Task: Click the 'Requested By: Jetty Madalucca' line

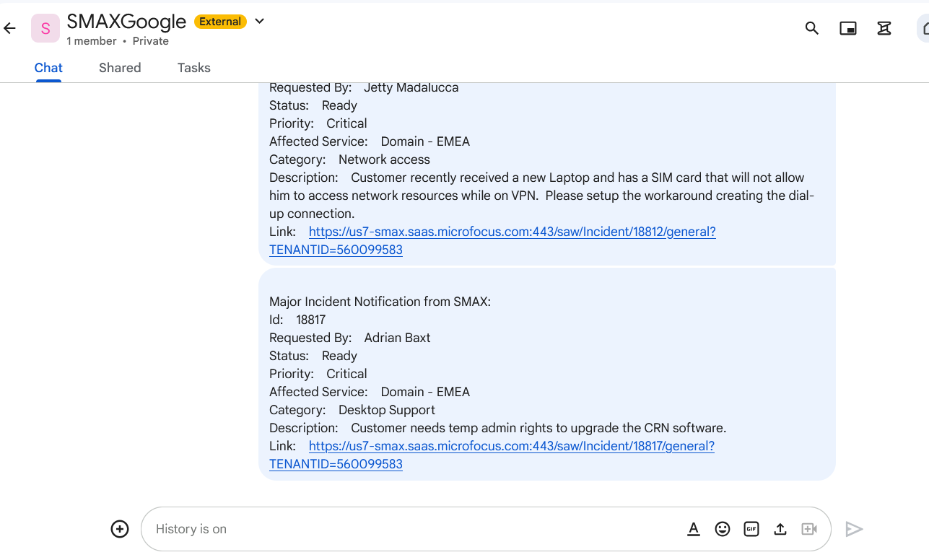Action: click(364, 87)
